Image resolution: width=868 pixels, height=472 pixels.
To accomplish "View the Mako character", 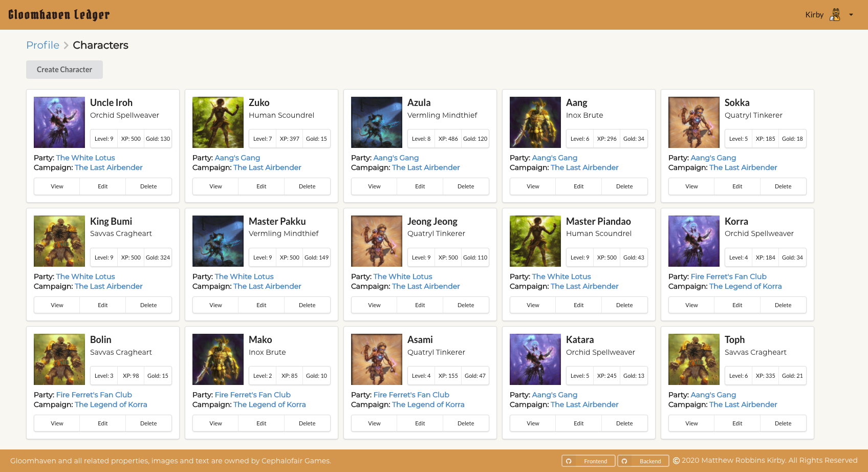I will click(x=215, y=423).
